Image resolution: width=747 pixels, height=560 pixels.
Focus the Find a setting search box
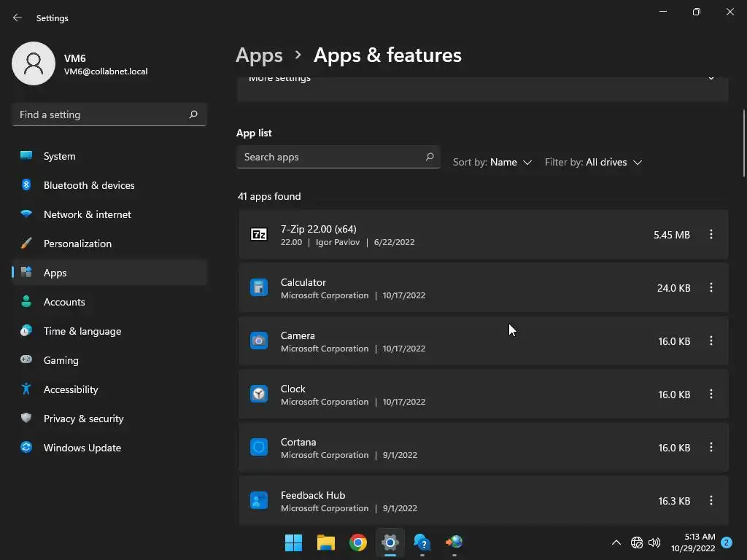(x=109, y=114)
